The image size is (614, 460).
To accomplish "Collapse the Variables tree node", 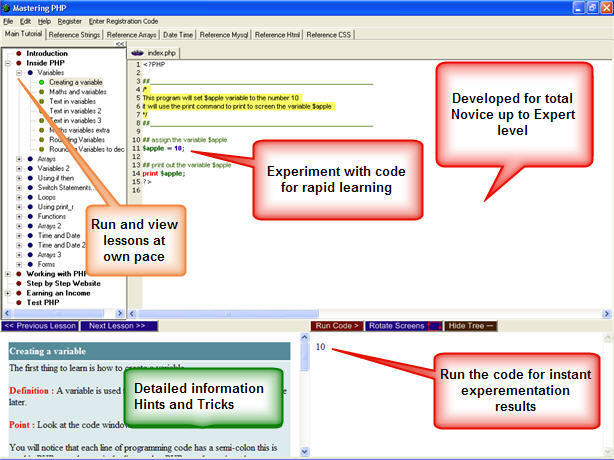I will click(19, 73).
